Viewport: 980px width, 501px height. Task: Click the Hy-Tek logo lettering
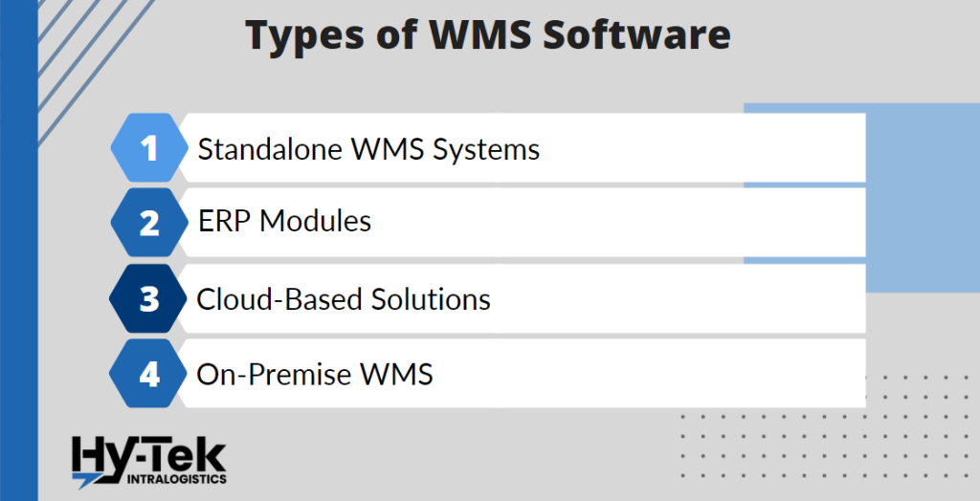click(x=148, y=455)
